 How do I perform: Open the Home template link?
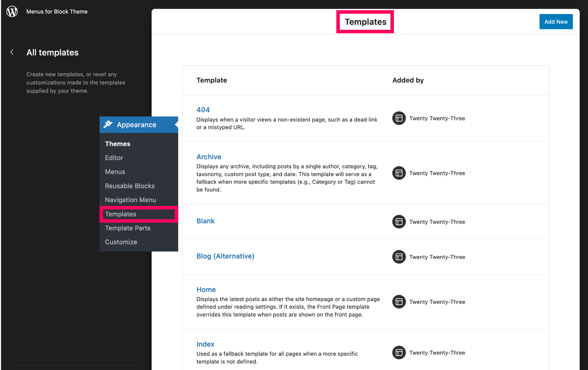[206, 290]
